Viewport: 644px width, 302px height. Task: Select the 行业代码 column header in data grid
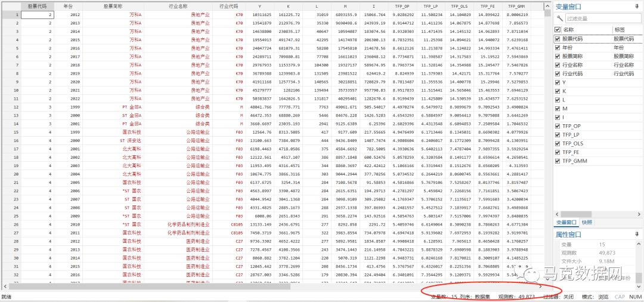229,7
